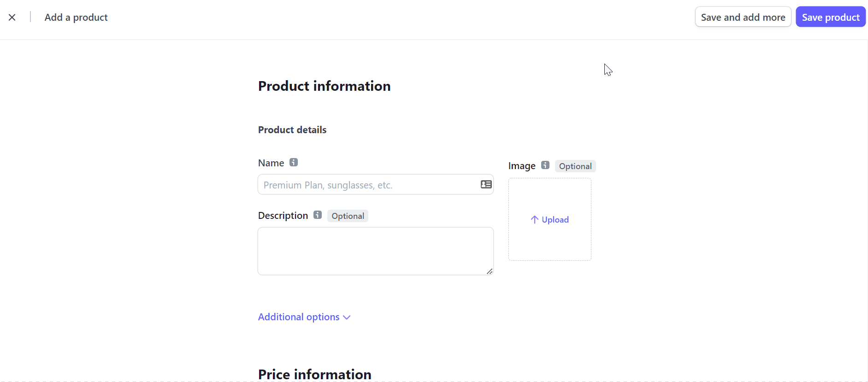868x382 pixels.
Task: Click the Add a product title text
Action: point(76,17)
